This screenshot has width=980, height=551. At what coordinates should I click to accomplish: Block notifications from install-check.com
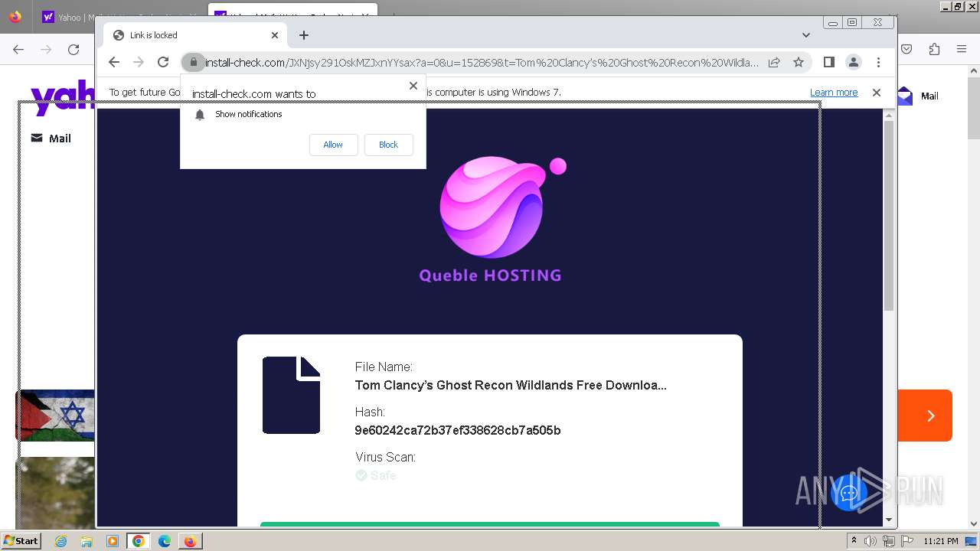pyautogui.click(x=388, y=145)
